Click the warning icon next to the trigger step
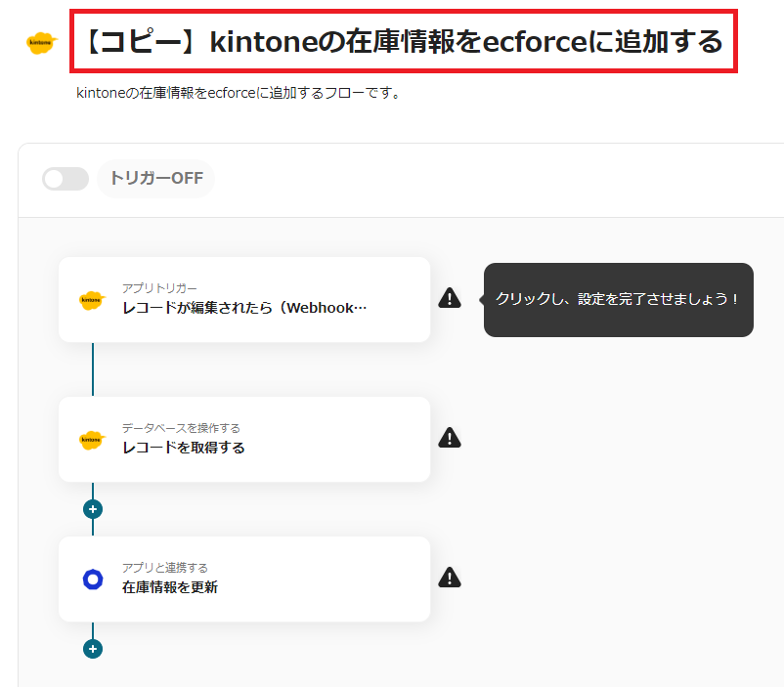Viewport: 784px width, 687px height. 450,297
